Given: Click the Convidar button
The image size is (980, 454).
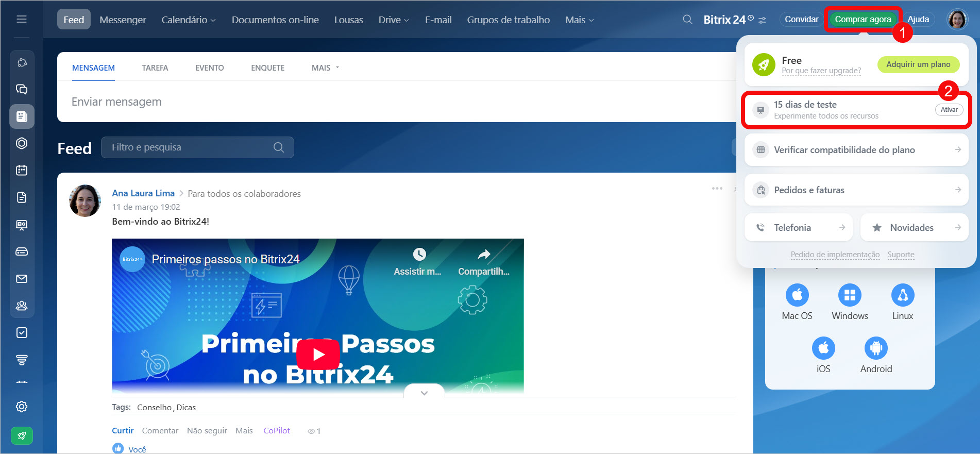Looking at the screenshot, I should (801, 20).
